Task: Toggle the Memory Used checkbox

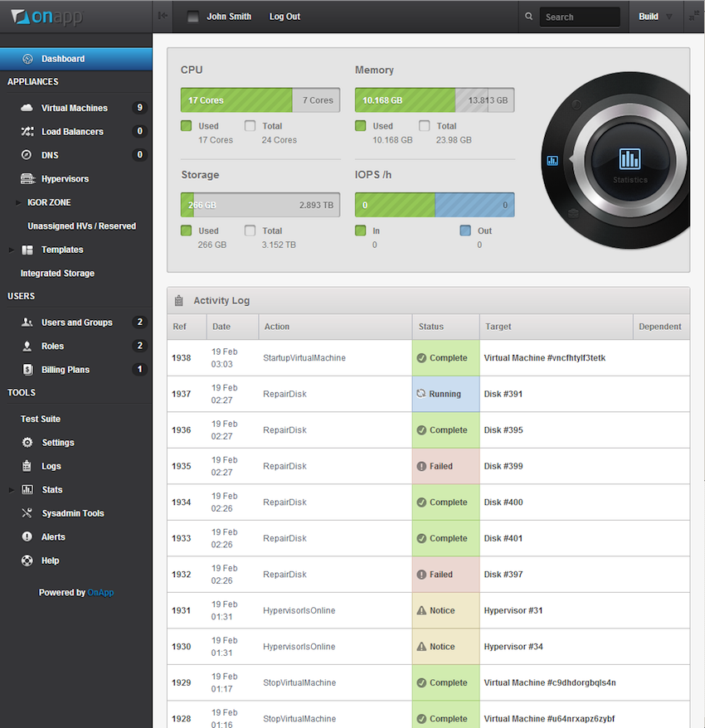Action: click(361, 126)
